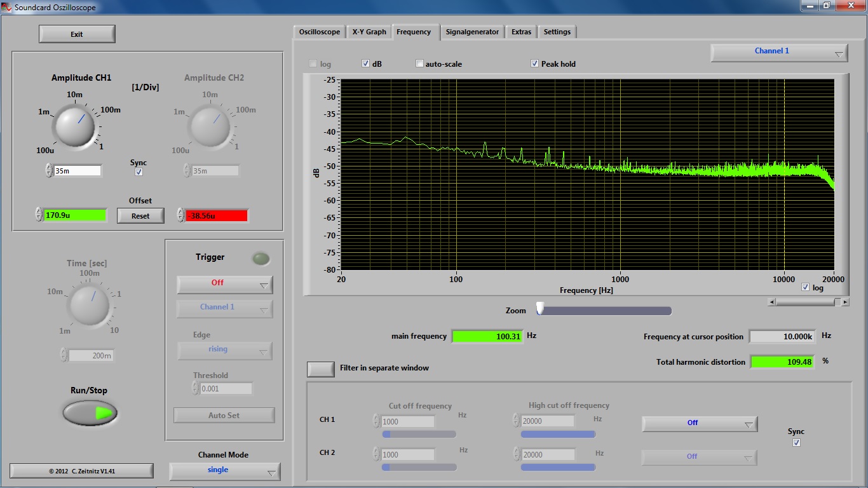Enable the auto-scale checkbox

[x=419, y=64]
